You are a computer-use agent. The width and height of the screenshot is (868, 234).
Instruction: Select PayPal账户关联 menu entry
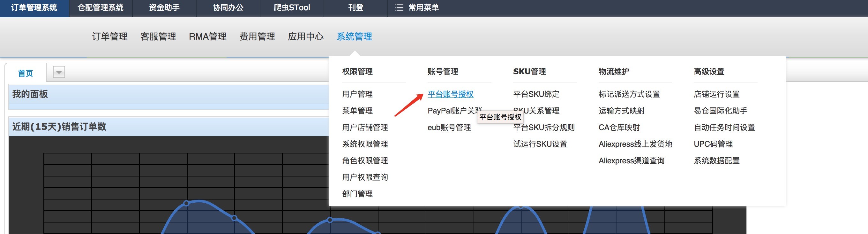(452, 111)
